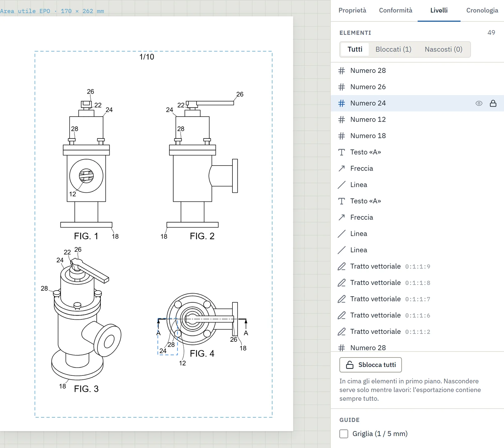Toggle visibility eye on Numero 24

pos(479,103)
